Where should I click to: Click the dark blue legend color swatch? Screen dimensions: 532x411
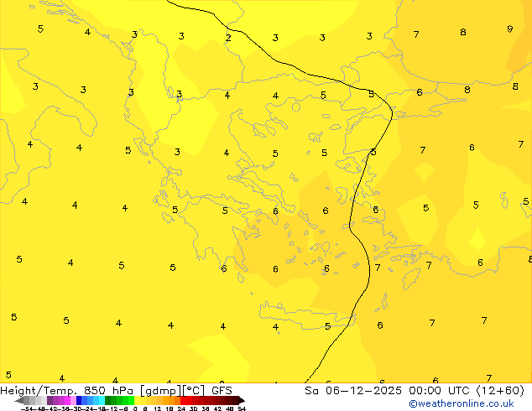(x=79, y=400)
